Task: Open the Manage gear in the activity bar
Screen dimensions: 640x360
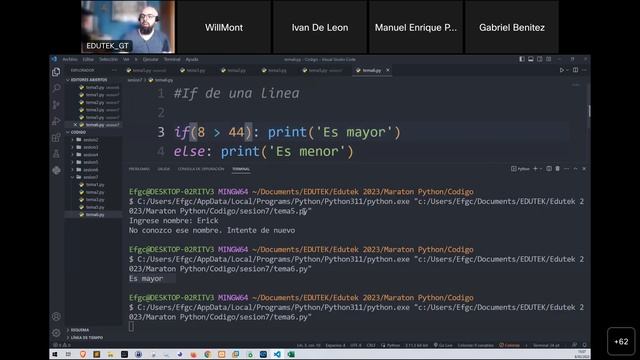Action: pos(56,333)
